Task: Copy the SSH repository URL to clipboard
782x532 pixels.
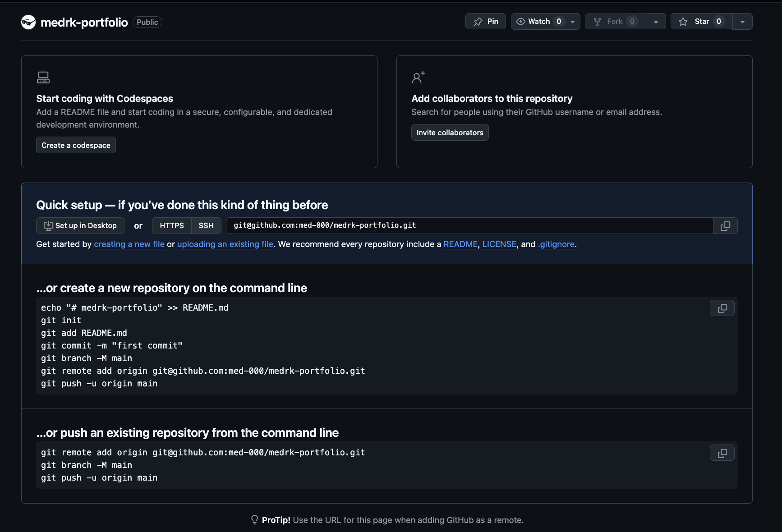Action: [x=725, y=226]
